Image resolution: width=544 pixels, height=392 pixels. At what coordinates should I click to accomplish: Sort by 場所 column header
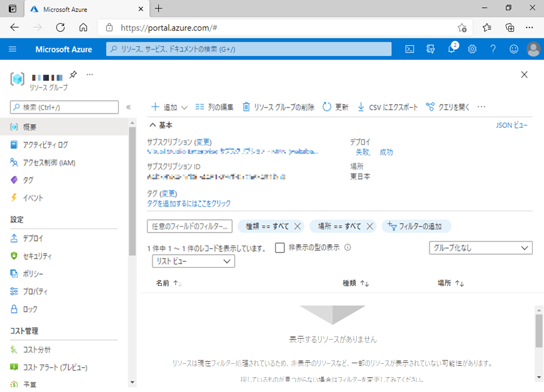(x=451, y=283)
